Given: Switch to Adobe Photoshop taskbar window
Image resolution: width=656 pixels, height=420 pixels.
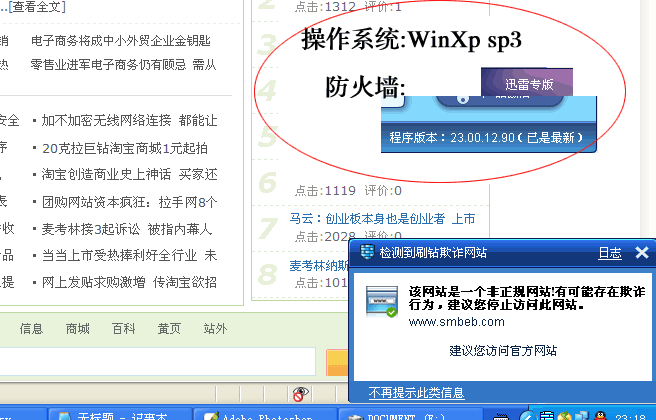Looking at the screenshot, I should tap(265, 415).
